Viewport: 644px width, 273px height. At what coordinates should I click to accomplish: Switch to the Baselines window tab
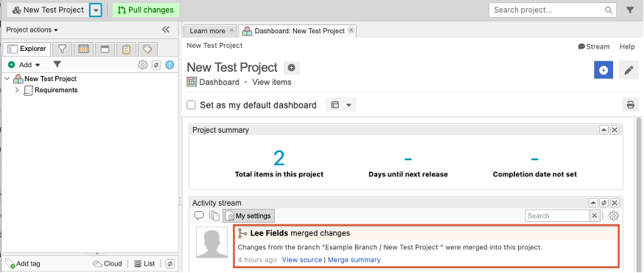pyautogui.click(x=105, y=49)
